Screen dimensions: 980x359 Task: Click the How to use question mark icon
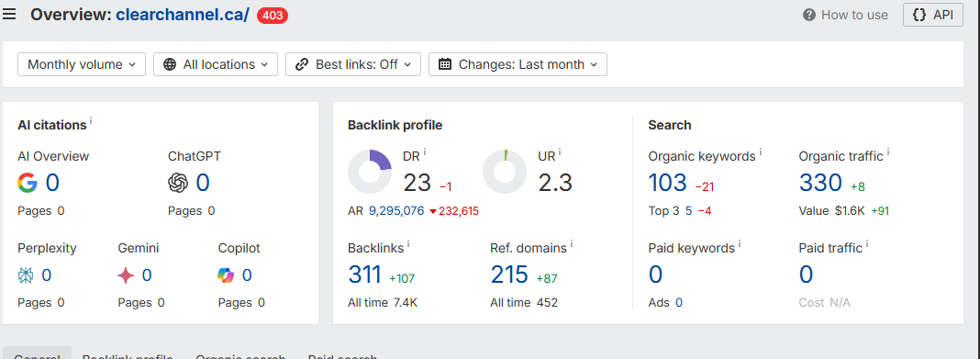point(809,15)
